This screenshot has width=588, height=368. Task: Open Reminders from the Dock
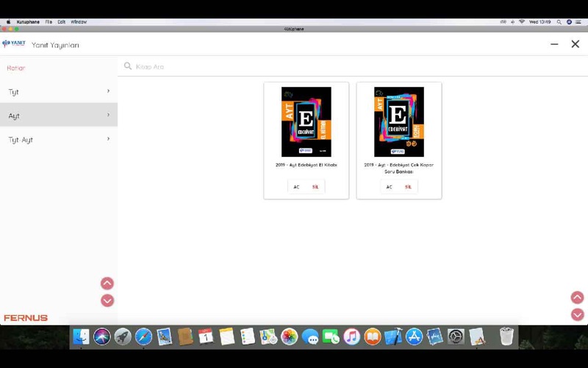(x=248, y=336)
